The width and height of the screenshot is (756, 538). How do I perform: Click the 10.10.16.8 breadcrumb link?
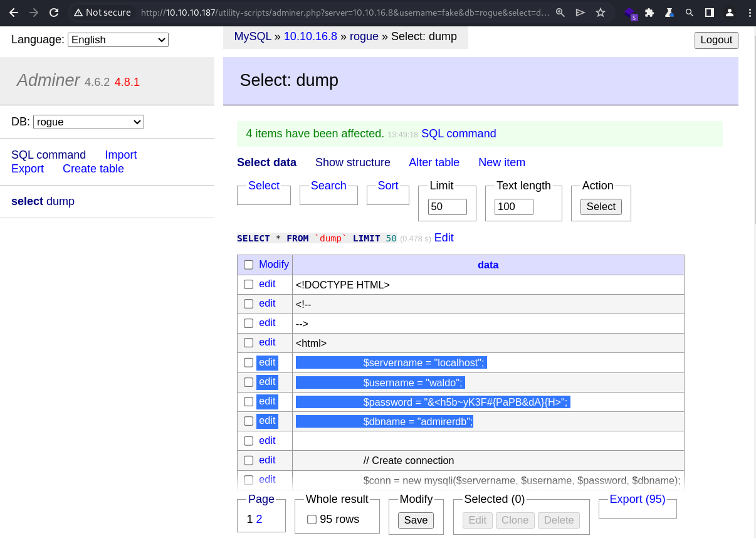(310, 36)
